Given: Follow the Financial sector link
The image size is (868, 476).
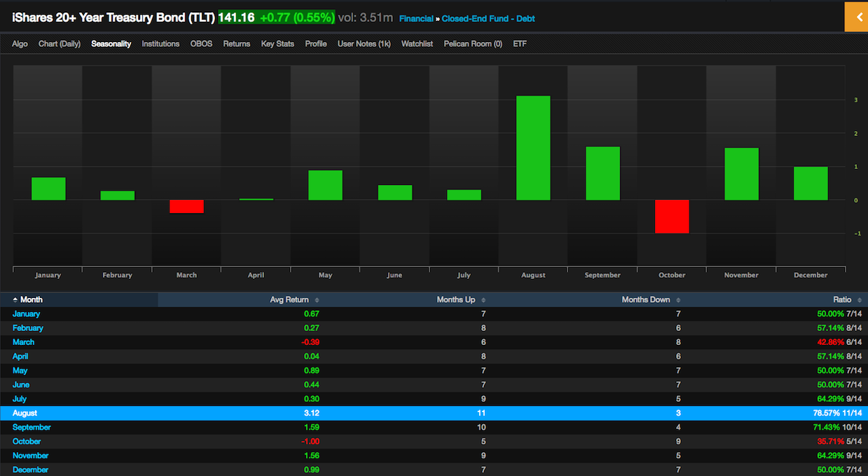Looking at the screenshot, I should pos(416,19).
